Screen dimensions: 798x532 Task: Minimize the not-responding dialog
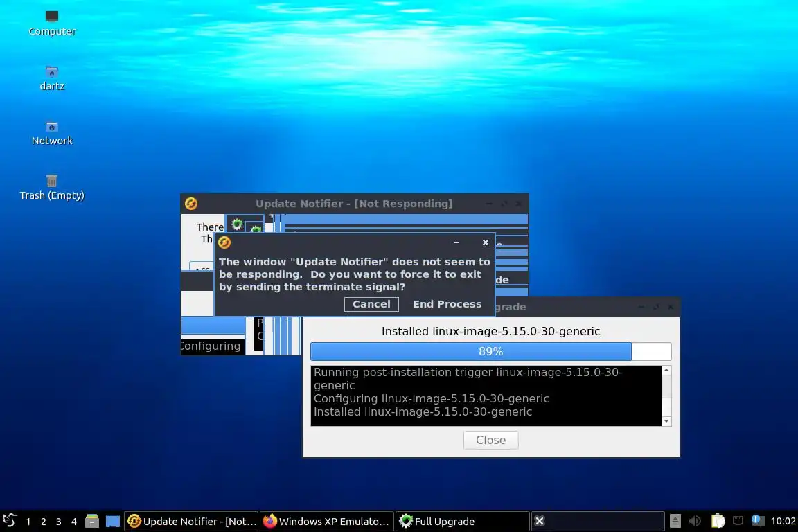tap(456, 242)
